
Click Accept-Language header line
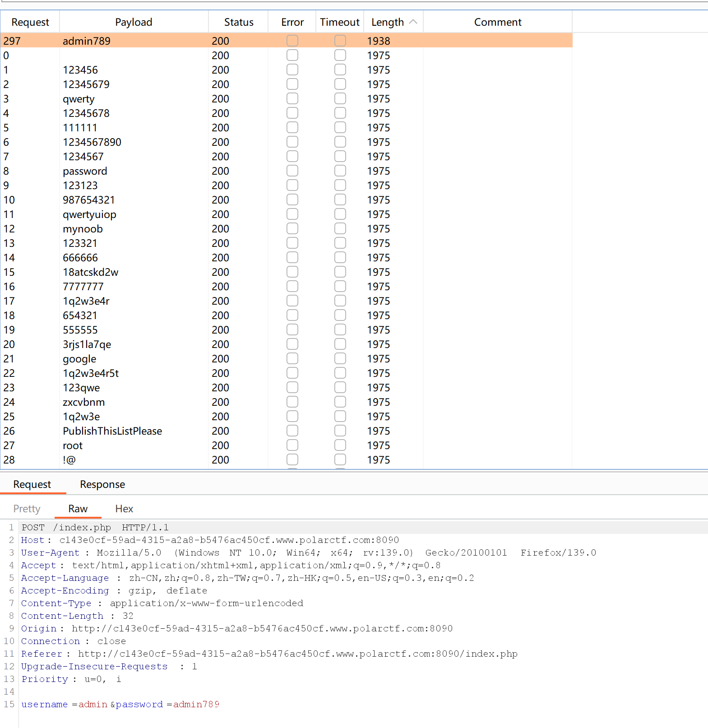(248, 578)
